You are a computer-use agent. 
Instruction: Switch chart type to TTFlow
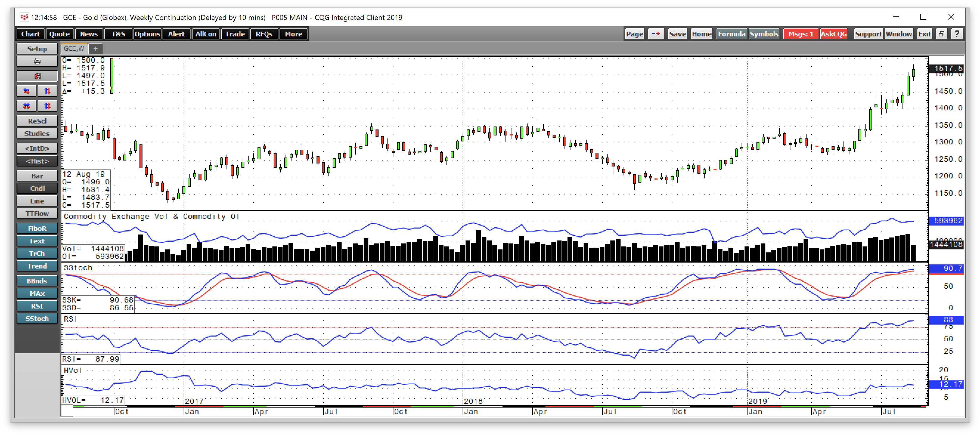click(x=37, y=213)
